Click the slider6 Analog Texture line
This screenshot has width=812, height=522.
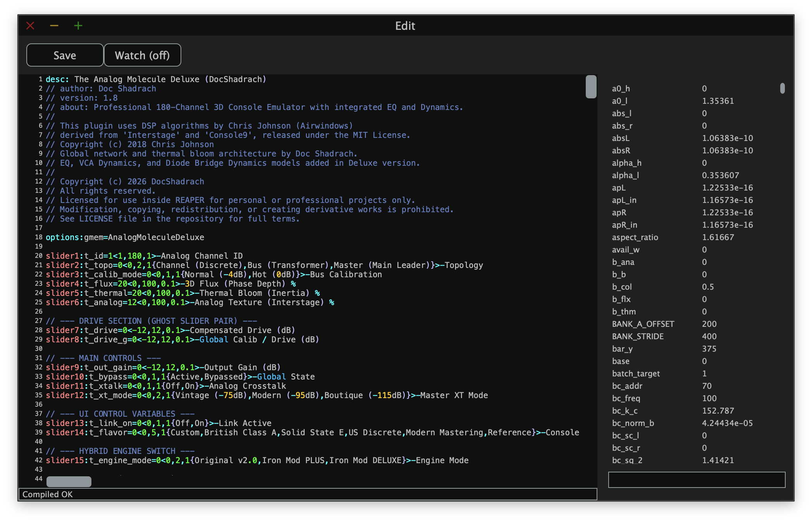(190, 302)
